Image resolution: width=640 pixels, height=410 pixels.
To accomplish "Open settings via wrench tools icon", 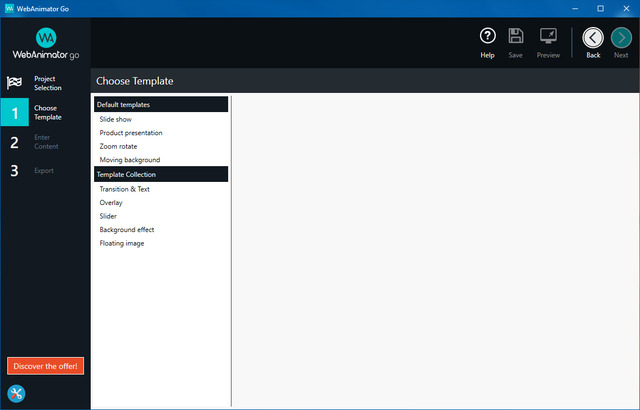I will click(16, 394).
